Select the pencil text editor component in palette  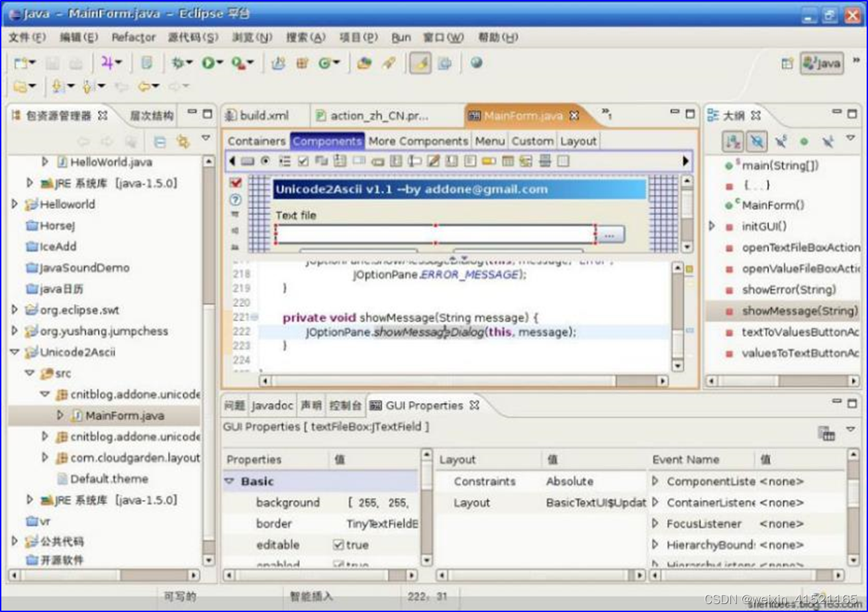tap(434, 161)
